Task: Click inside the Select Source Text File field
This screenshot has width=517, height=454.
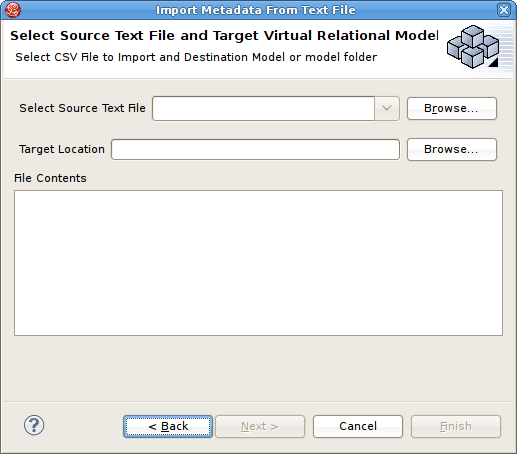Action: [x=263, y=108]
